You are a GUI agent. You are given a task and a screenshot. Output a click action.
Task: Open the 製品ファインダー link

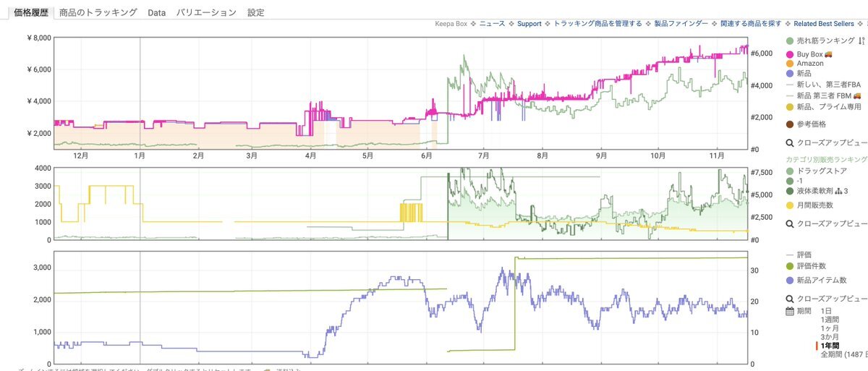tap(681, 24)
